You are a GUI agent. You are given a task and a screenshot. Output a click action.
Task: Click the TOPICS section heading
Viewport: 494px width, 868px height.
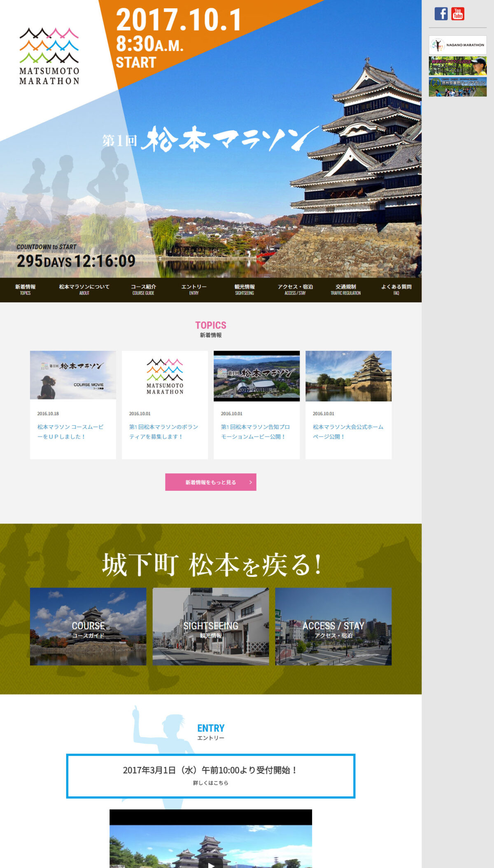click(211, 325)
